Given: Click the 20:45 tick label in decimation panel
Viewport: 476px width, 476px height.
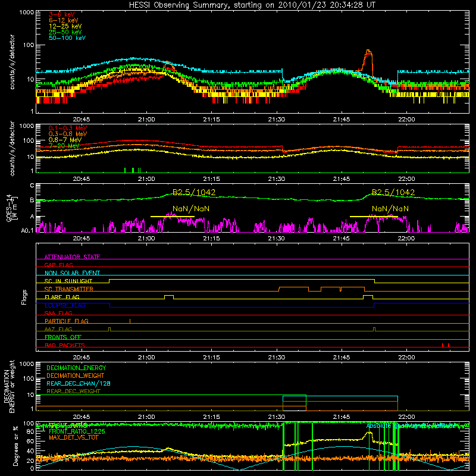Looking at the screenshot, I should [x=82, y=416].
